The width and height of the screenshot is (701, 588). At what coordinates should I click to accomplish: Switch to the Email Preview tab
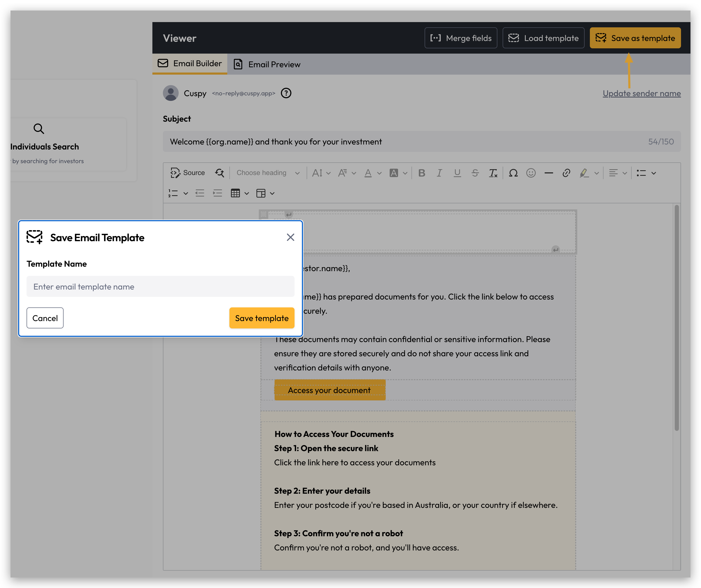267,64
